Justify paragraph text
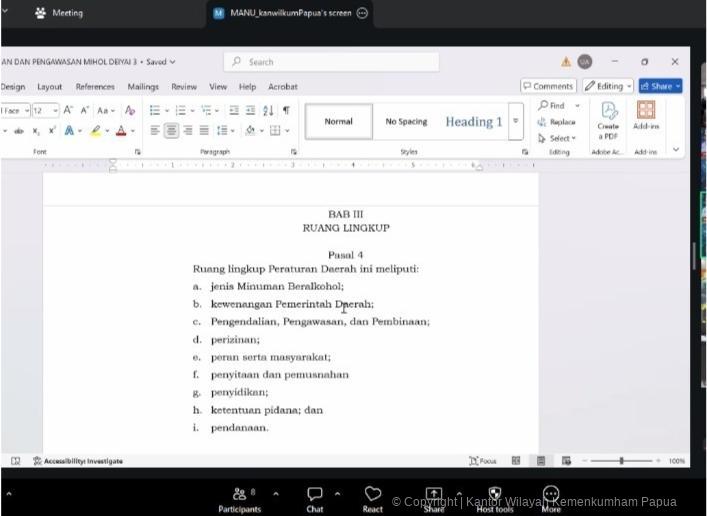This screenshot has height=516, width=707. click(x=204, y=131)
